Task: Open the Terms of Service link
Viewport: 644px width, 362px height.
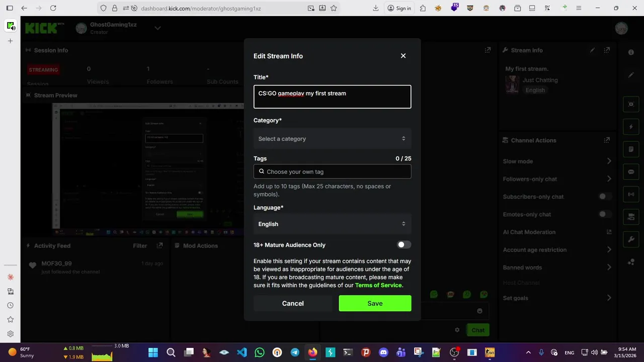Action: pyautogui.click(x=378, y=285)
